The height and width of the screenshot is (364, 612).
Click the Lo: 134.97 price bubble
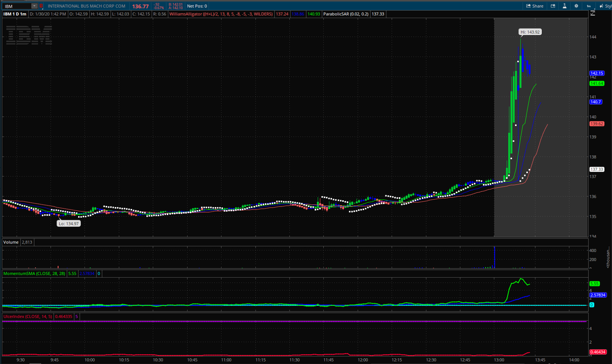(x=68, y=223)
